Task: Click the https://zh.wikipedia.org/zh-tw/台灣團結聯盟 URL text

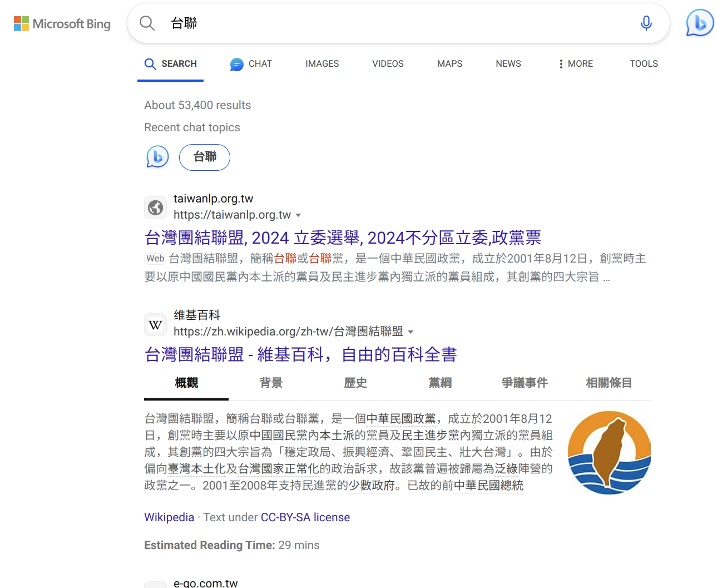Action: (288, 332)
